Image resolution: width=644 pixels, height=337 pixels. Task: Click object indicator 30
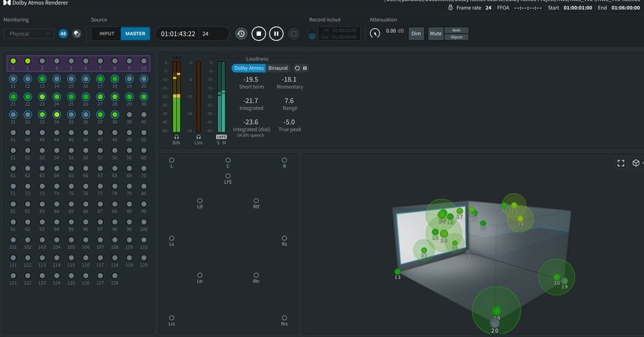[x=144, y=96]
